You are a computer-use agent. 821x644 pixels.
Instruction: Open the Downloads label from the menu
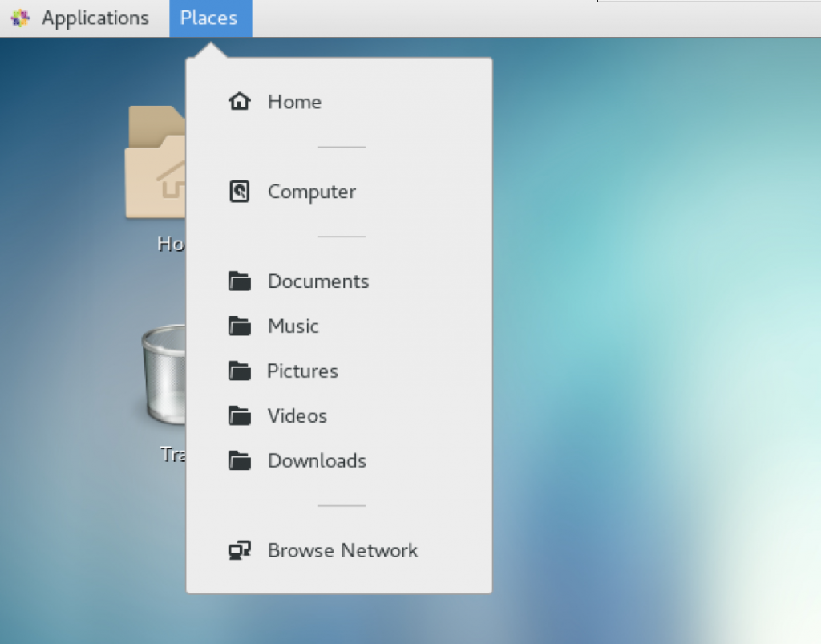317,461
